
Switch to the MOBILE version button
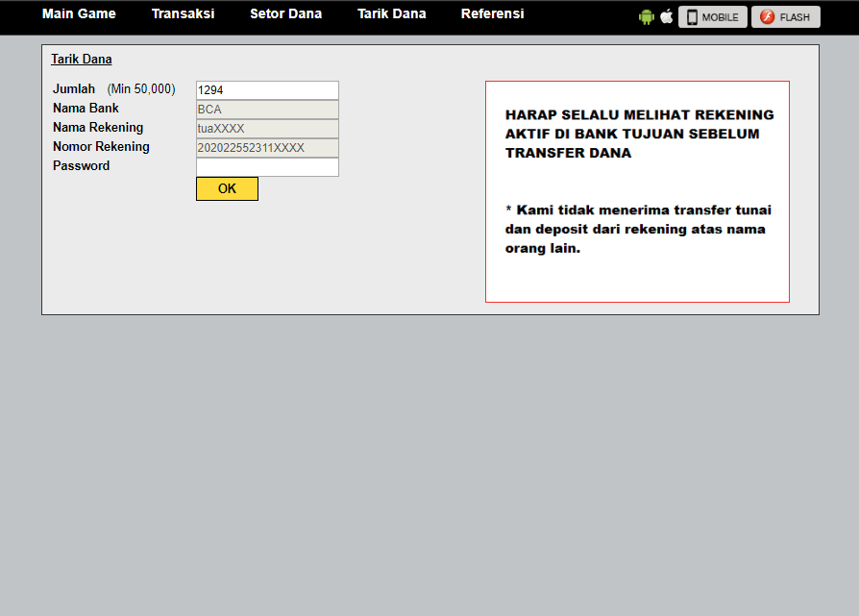pos(713,17)
